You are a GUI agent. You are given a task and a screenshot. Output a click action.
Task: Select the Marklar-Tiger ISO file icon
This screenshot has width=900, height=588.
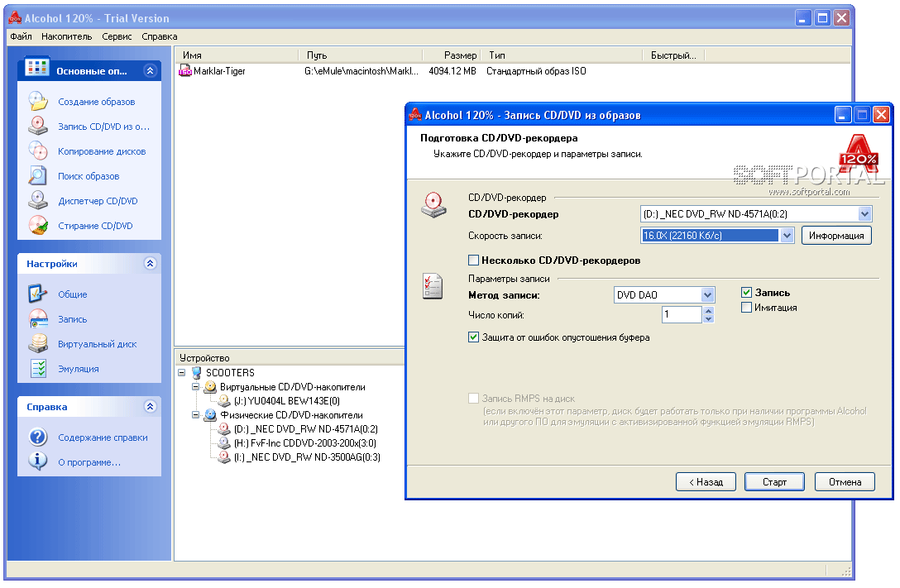[185, 70]
